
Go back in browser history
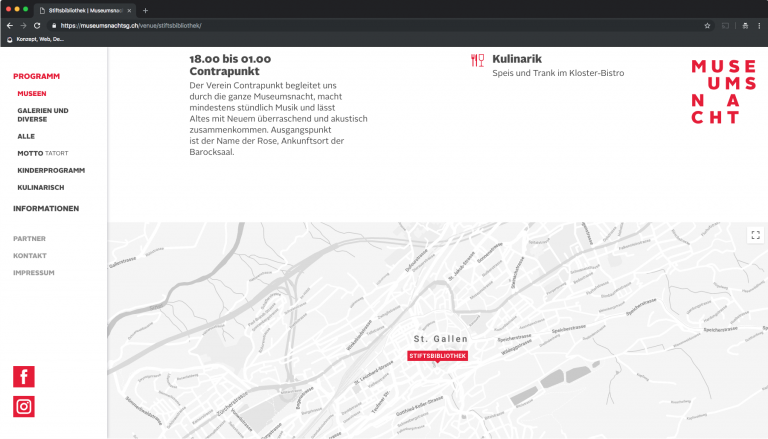pos(10,25)
